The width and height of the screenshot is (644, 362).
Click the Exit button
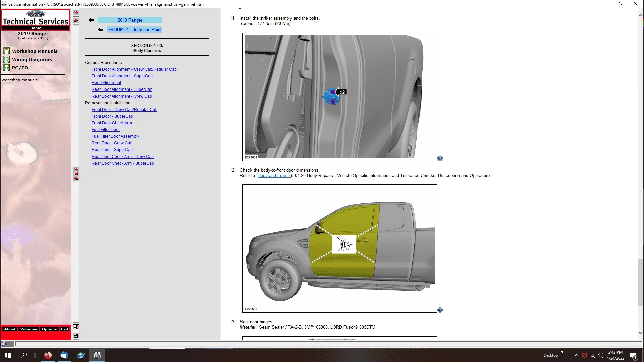pos(65,329)
